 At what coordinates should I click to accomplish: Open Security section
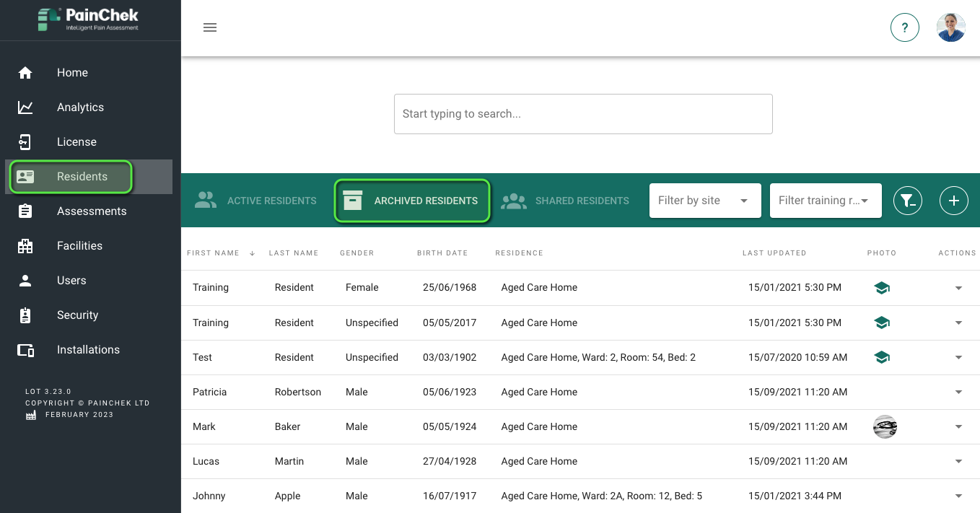(x=77, y=315)
